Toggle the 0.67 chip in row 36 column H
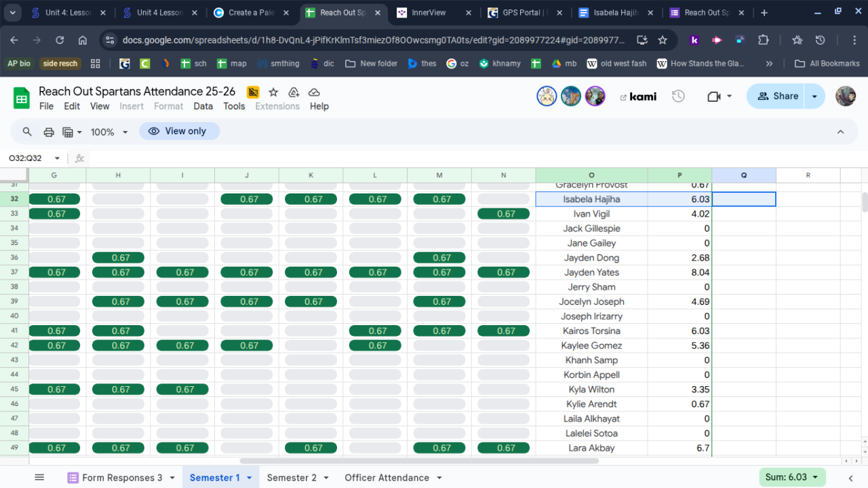 tap(118, 257)
